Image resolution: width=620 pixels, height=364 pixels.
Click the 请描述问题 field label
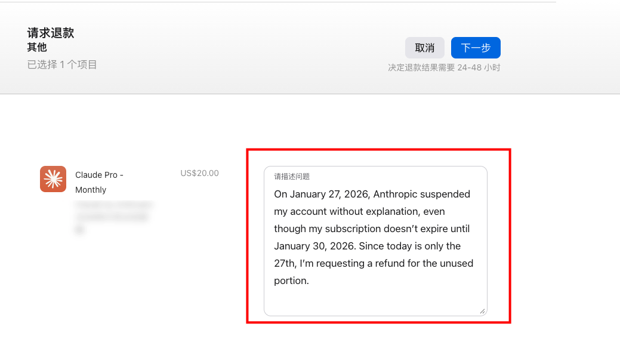pos(292,177)
